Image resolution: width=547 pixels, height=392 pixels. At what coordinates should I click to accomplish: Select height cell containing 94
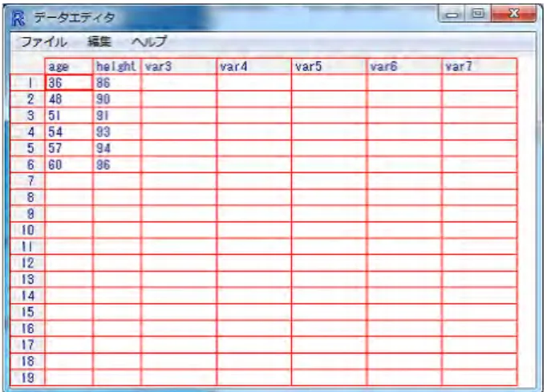117,148
